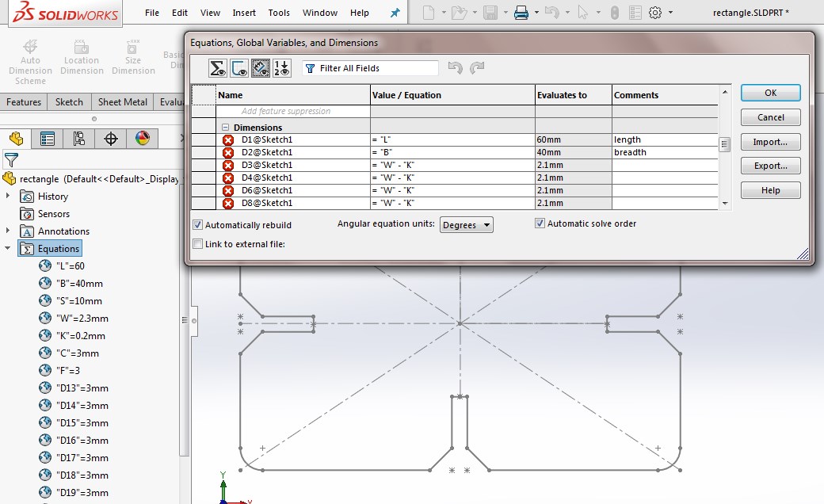Click the Save disk icon
The image size is (824, 504).
coord(490,12)
